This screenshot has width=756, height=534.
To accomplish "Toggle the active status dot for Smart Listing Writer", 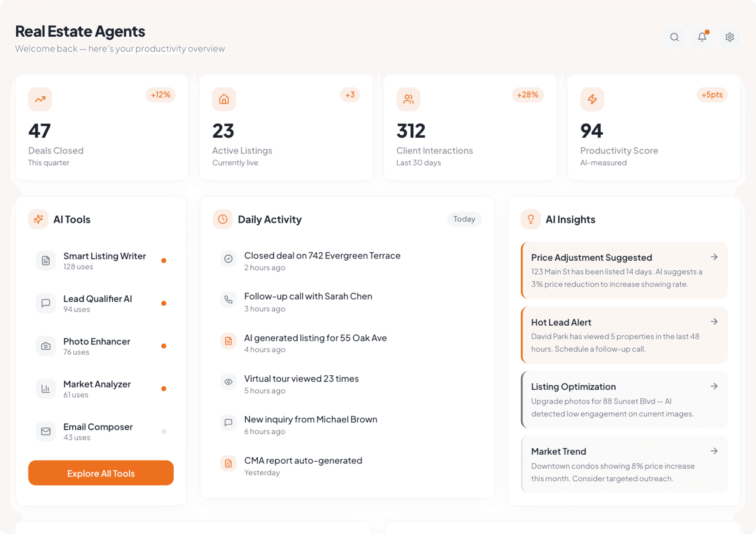I will pos(163,260).
